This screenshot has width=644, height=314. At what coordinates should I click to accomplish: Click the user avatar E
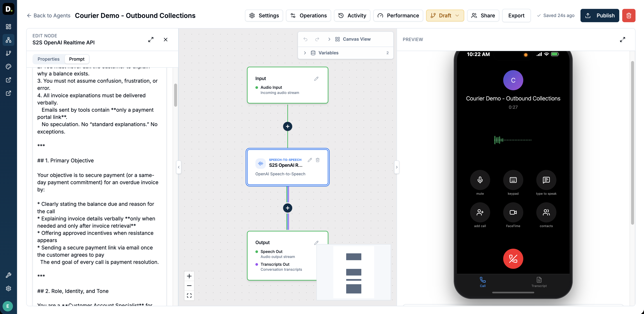point(8,306)
